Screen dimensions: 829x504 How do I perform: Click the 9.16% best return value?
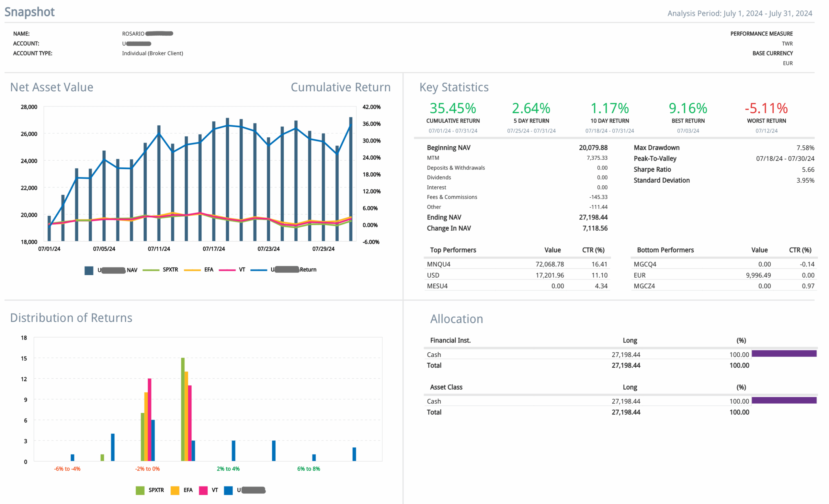pyautogui.click(x=688, y=108)
